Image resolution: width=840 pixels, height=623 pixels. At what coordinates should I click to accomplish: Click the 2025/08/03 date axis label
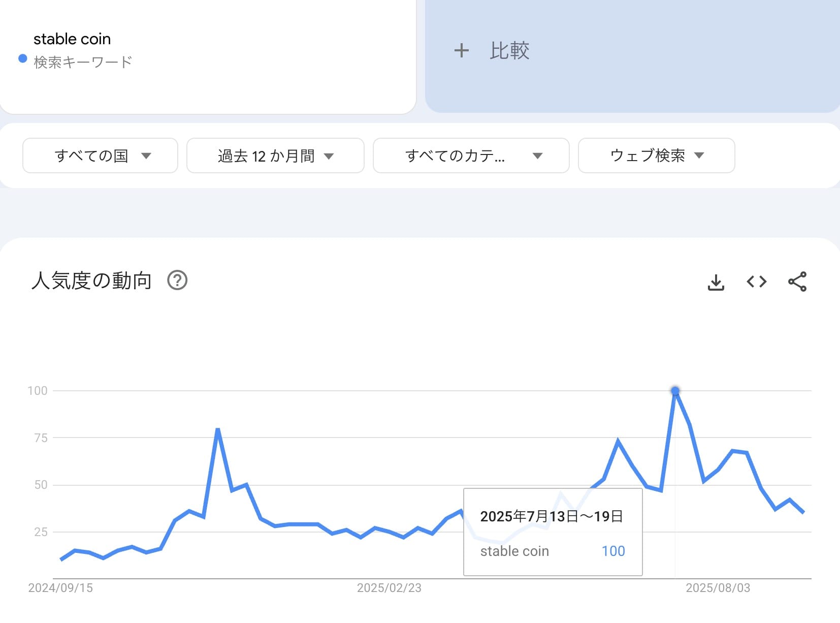[718, 588]
